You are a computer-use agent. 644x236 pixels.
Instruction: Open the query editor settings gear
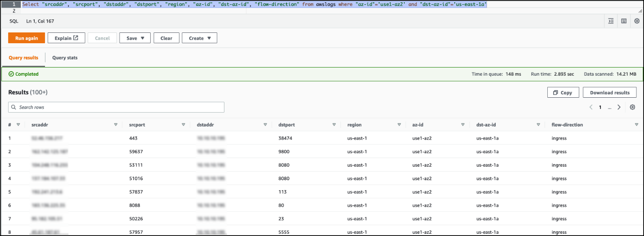click(637, 21)
